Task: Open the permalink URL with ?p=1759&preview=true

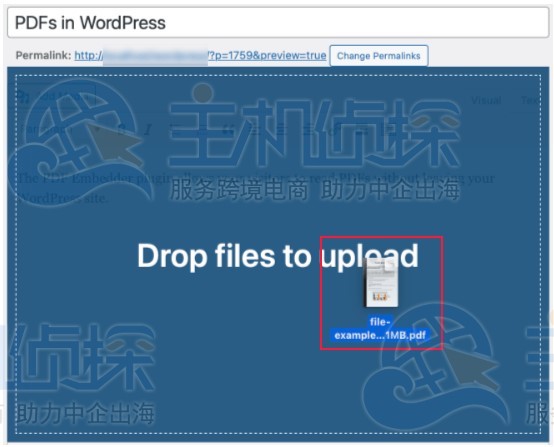Action: (200, 55)
